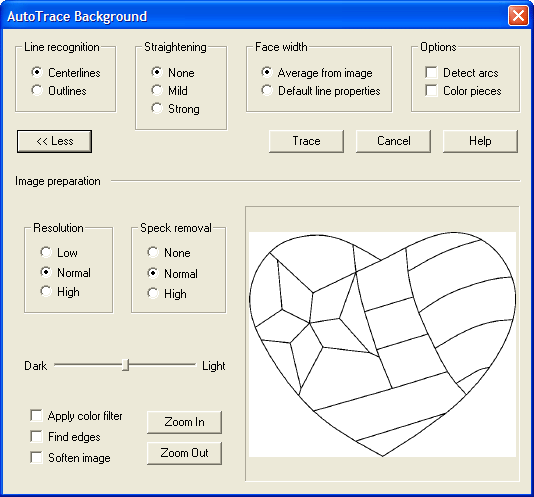Open Help for AutoTrace
The width and height of the screenshot is (534, 497).
[480, 141]
